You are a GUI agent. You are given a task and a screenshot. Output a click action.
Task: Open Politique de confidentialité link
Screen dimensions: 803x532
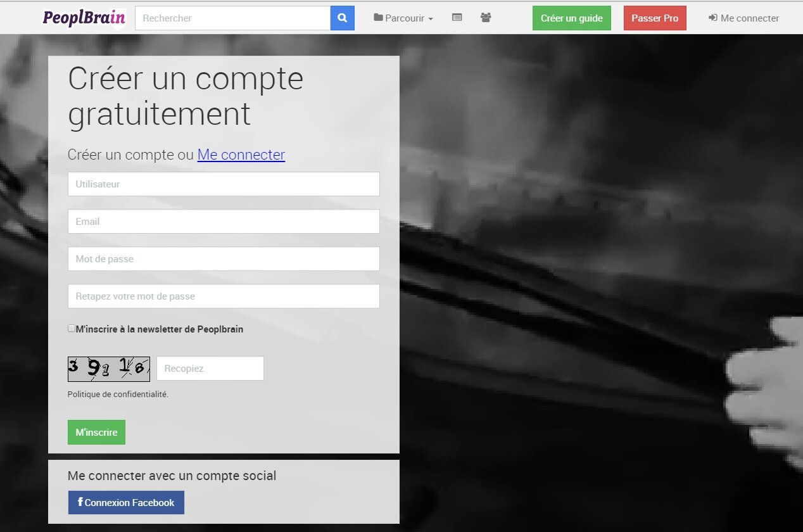pyautogui.click(x=118, y=394)
